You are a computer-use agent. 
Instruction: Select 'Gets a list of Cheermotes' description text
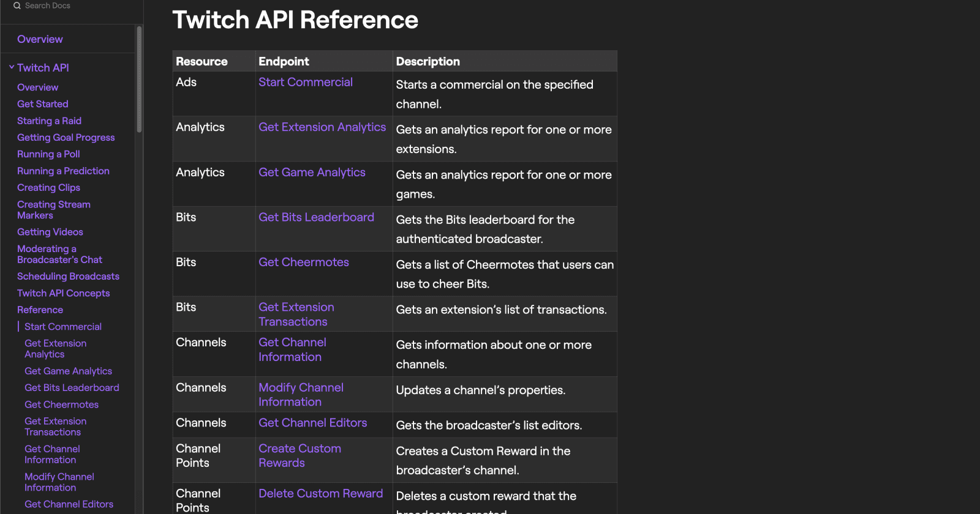[505, 274]
